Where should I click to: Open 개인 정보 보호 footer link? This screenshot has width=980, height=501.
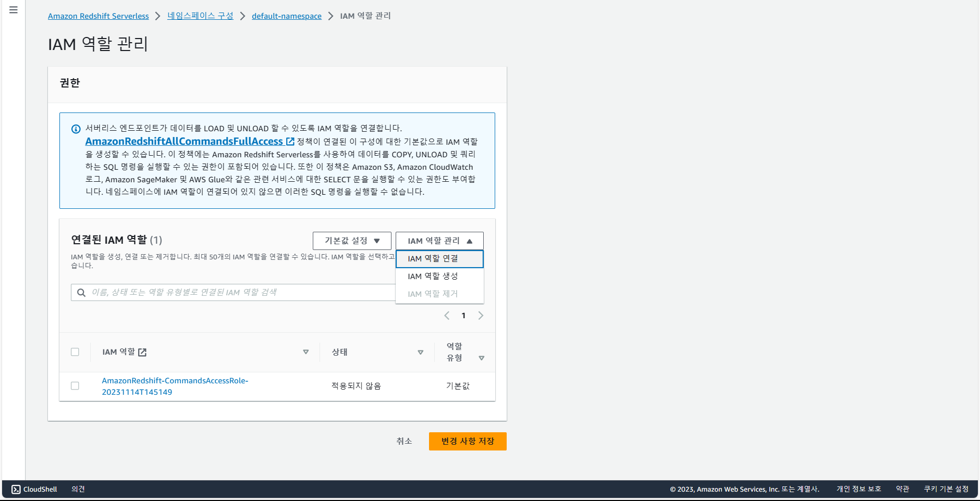(x=859, y=489)
